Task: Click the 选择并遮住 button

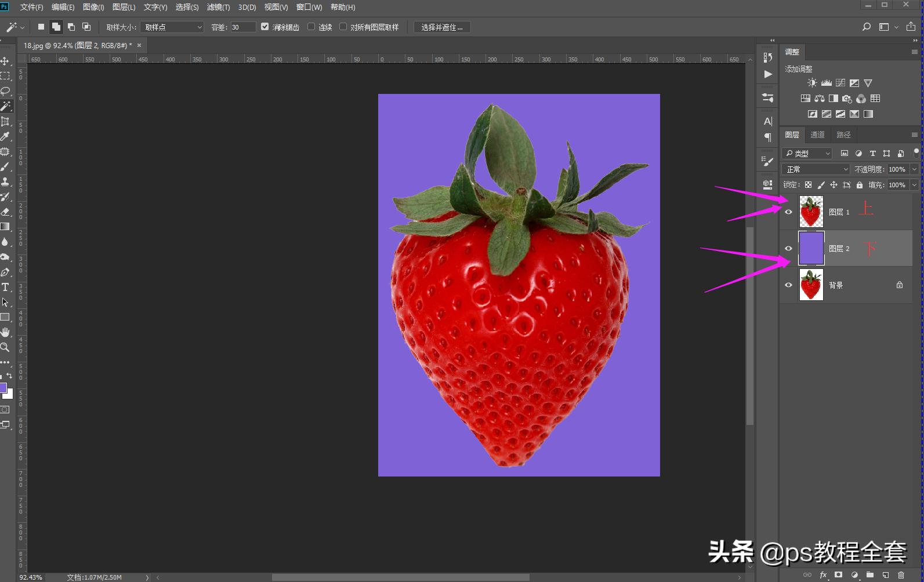Action: click(x=441, y=27)
